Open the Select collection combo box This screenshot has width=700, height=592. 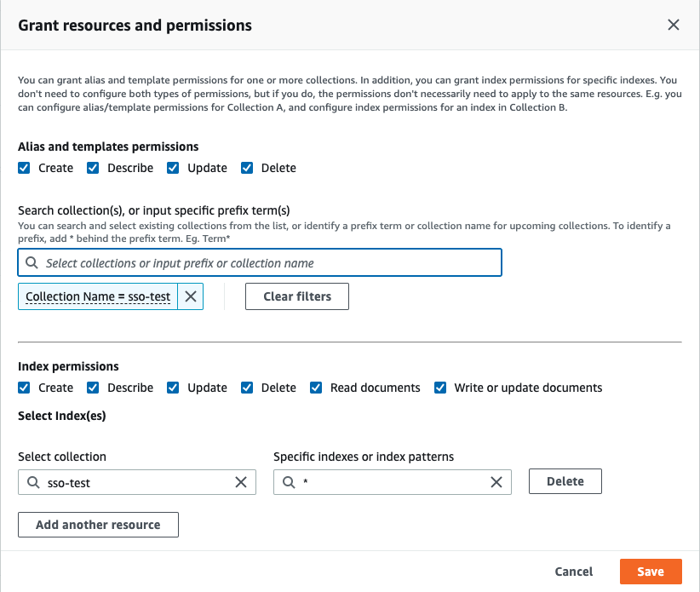136,482
